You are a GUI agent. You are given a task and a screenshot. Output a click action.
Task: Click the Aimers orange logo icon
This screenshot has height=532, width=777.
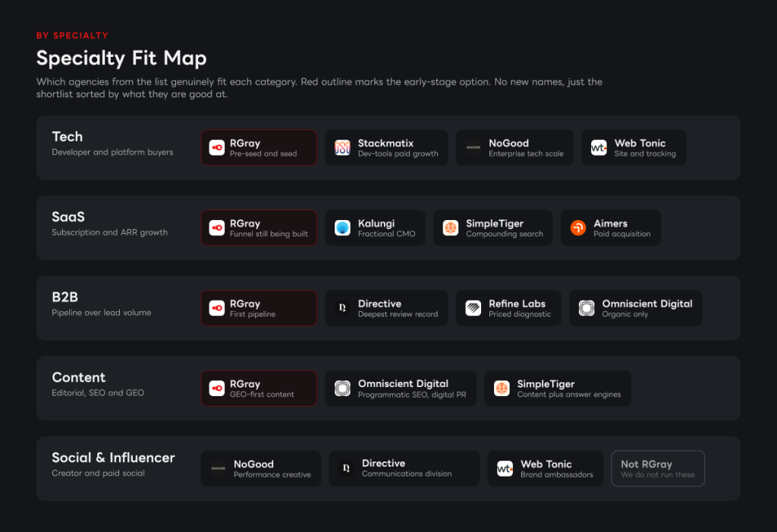tap(578, 228)
